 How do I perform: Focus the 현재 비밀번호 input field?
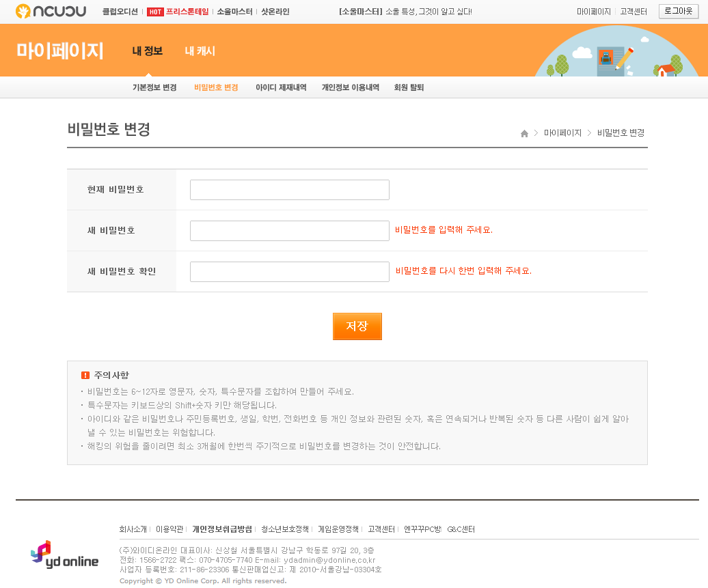[289, 190]
